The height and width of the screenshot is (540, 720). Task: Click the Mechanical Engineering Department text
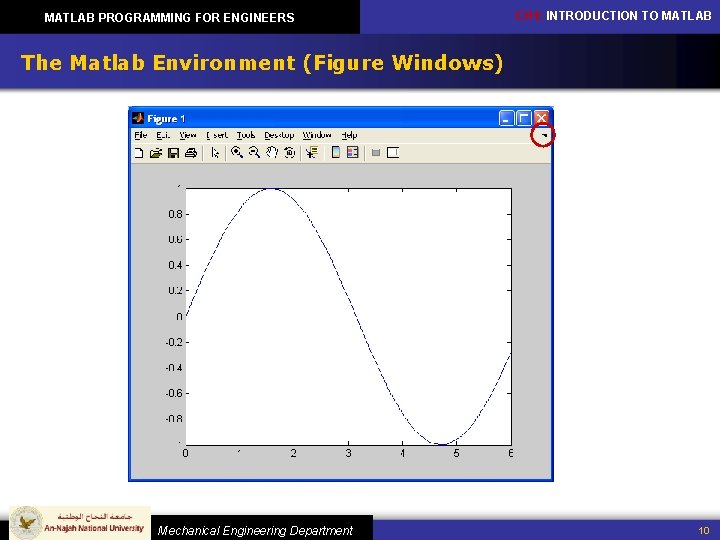coord(255,530)
